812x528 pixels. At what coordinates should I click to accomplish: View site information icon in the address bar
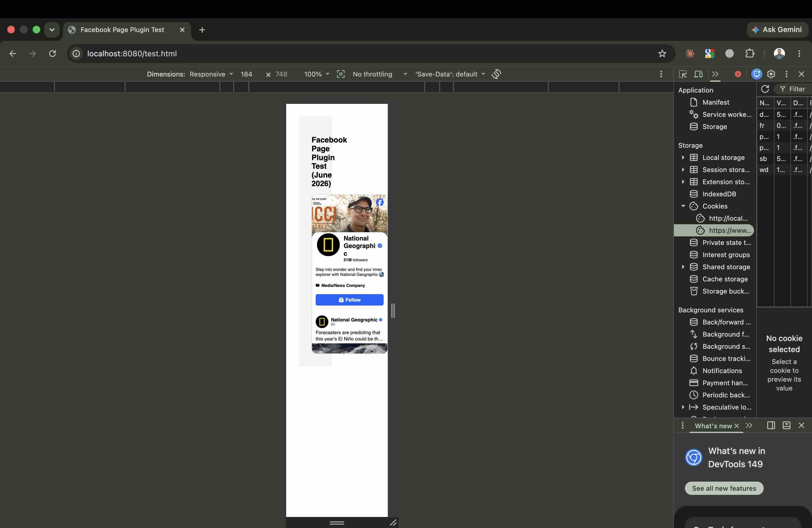[x=77, y=54]
